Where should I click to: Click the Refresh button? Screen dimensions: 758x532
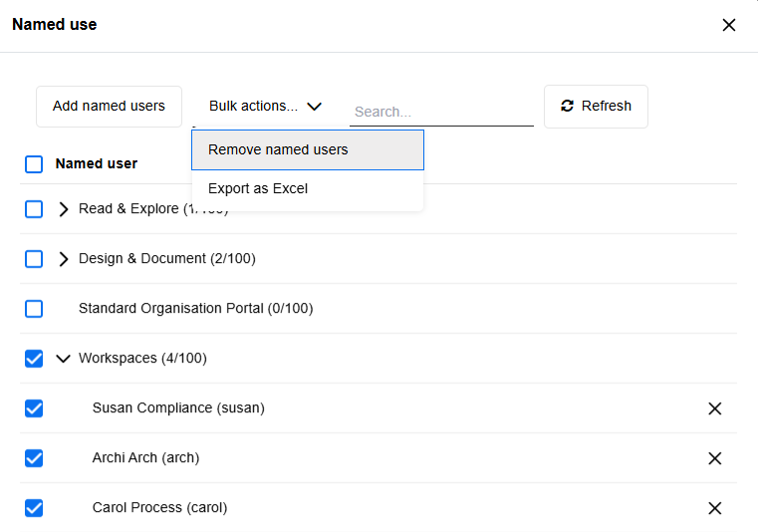click(596, 107)
